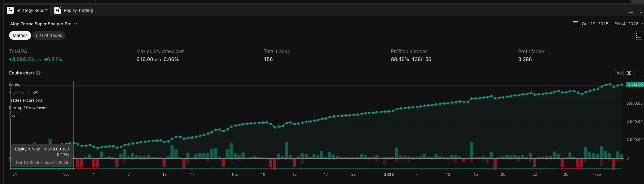Screen dimensions: 644x184
Task: Take a snapshot with the camera icon
Action: coord(629,73)
